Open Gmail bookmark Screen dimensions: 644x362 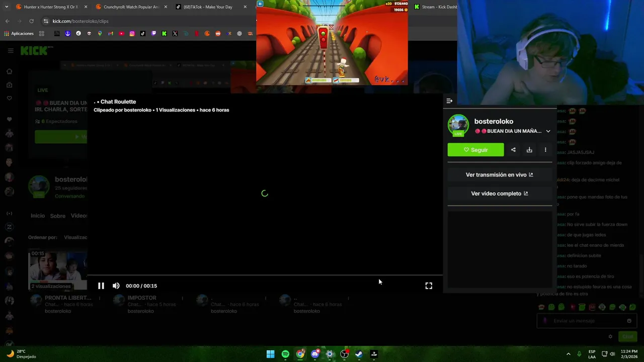point(110,34)
